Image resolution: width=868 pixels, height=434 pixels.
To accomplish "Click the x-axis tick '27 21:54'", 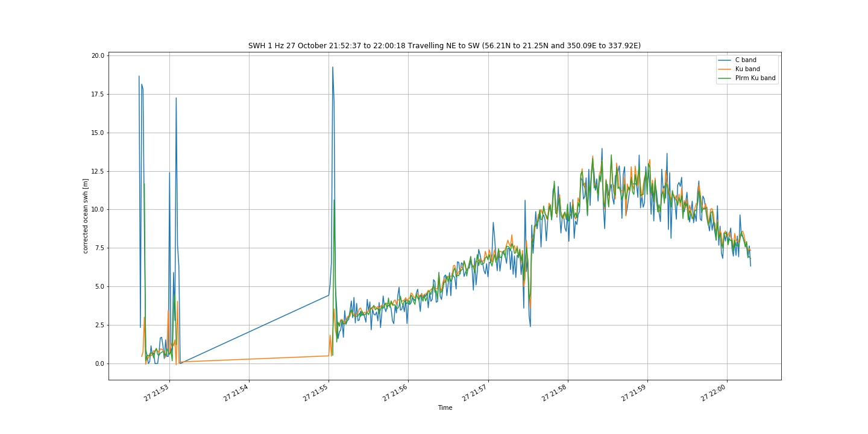I will click(237, 393).
